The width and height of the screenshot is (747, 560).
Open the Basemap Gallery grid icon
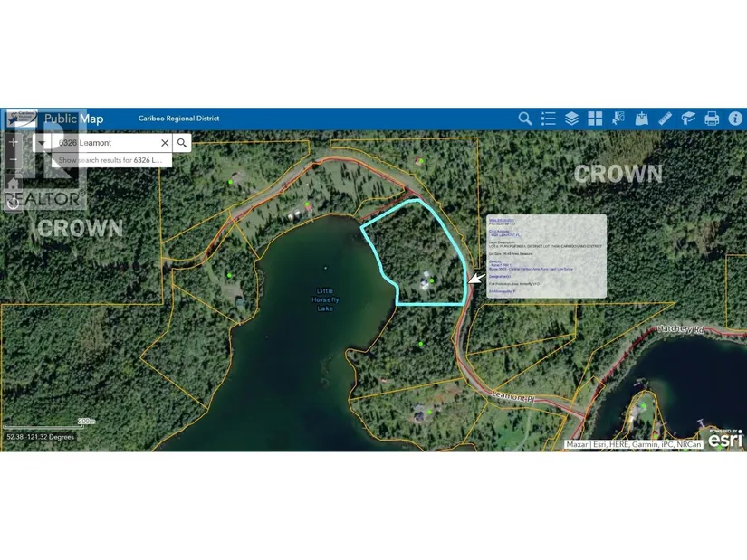[x=595, y=119]
